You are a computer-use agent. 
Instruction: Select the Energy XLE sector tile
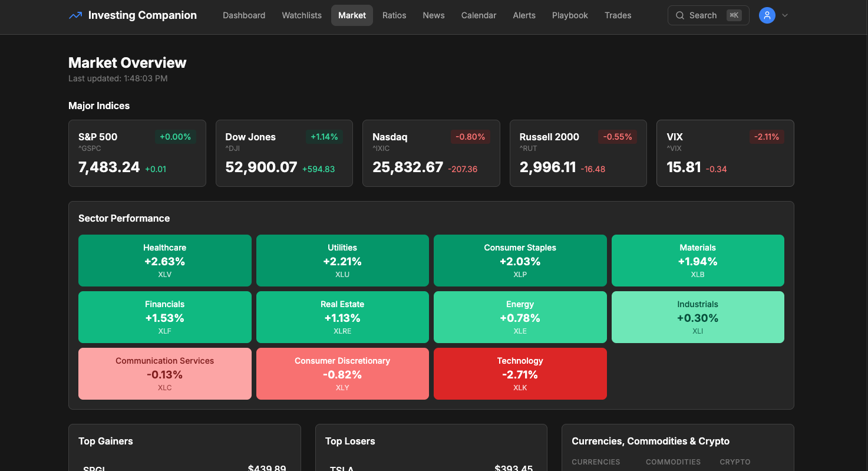(520, 317)
